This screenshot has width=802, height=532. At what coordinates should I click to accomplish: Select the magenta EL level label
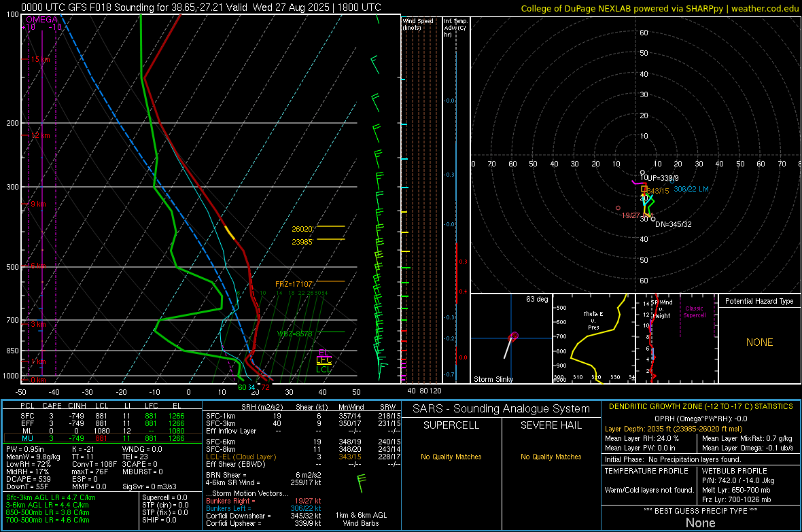tap(324, 353)
